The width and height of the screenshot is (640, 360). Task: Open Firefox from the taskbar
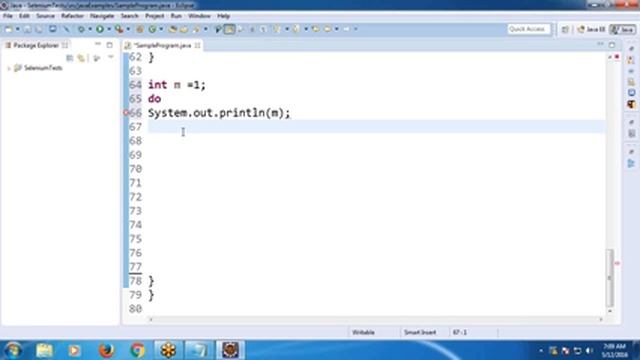[106, 350]
